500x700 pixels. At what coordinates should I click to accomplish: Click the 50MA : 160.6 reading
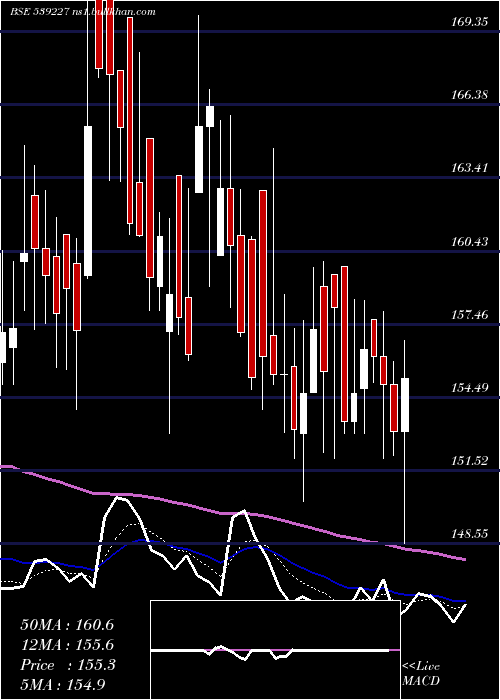click(67, 625)
